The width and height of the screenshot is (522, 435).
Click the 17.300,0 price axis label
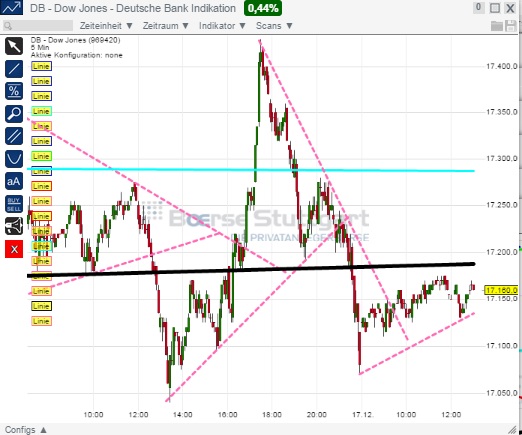(x=502, y=159)
